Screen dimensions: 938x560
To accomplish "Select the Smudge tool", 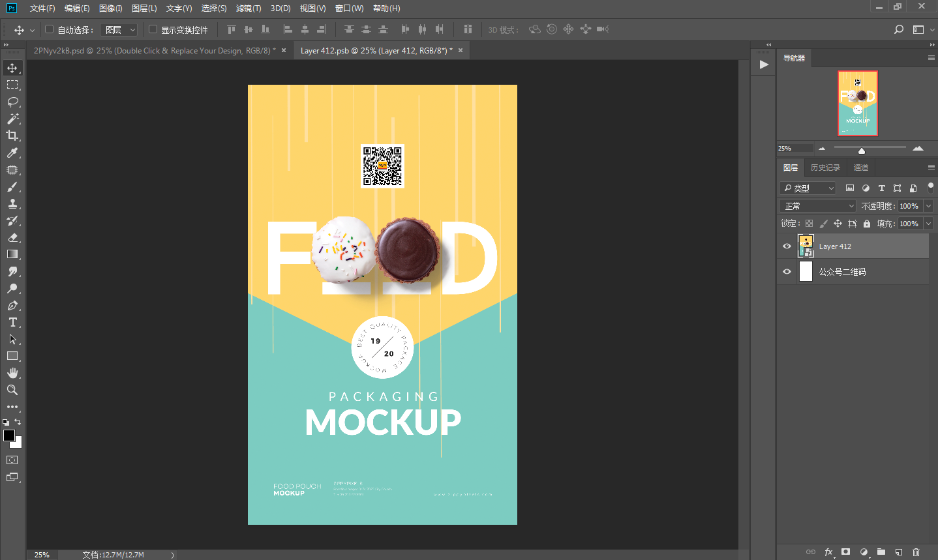I will click(x=12, y=271).
